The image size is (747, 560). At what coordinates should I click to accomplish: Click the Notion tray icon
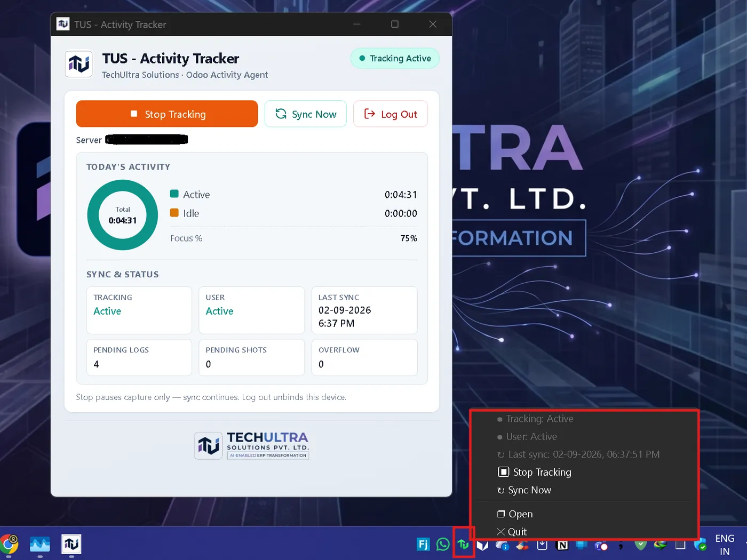562,545
